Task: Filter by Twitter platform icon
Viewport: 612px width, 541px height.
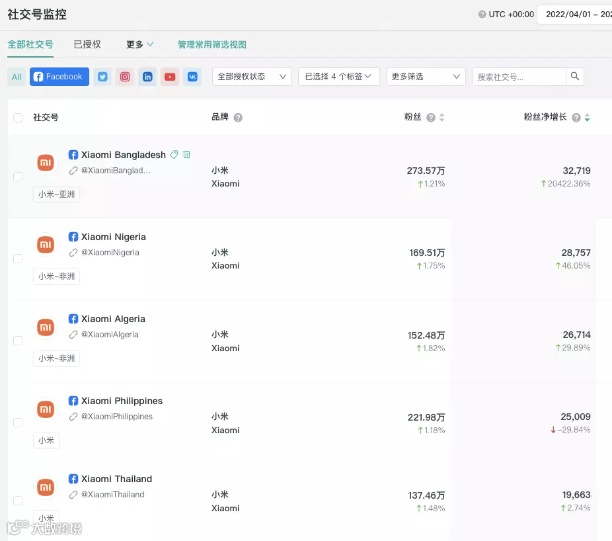Action: [x=103, y=77]
